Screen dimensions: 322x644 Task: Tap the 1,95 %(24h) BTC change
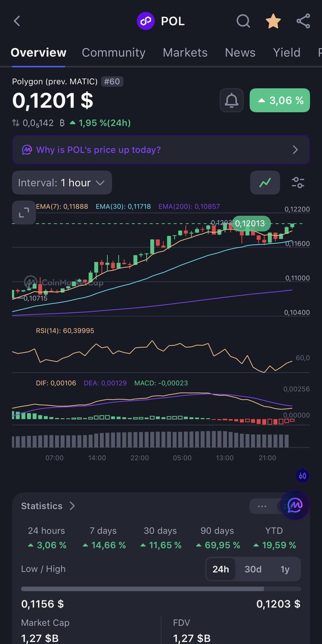pos(101,123)
